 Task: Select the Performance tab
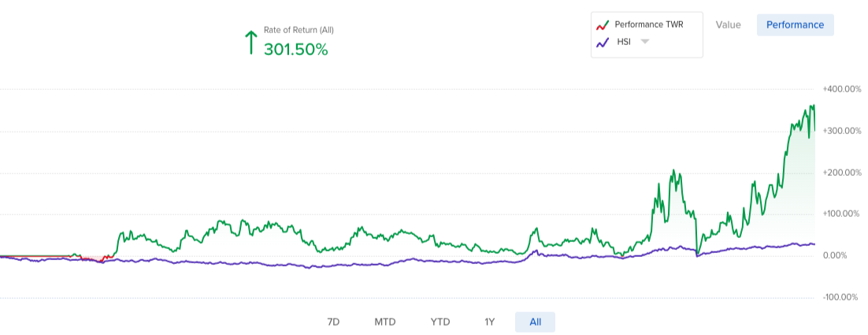coord(795,24)
